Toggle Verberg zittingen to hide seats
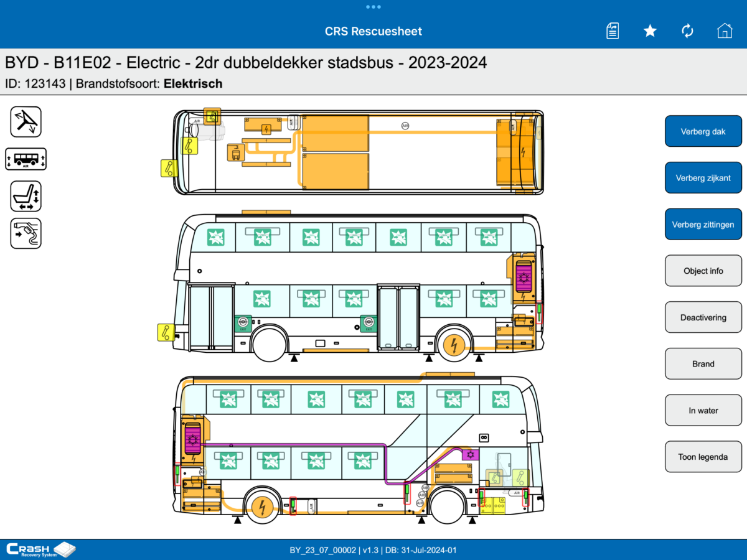Viewport: 747px width, 560px height. [703, 225]
